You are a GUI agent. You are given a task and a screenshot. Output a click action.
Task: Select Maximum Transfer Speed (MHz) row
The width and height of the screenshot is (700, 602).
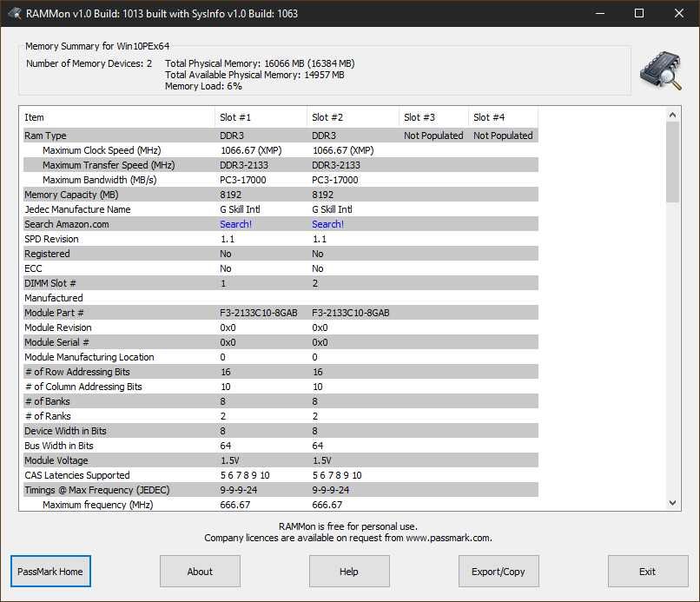pos(281,165)
